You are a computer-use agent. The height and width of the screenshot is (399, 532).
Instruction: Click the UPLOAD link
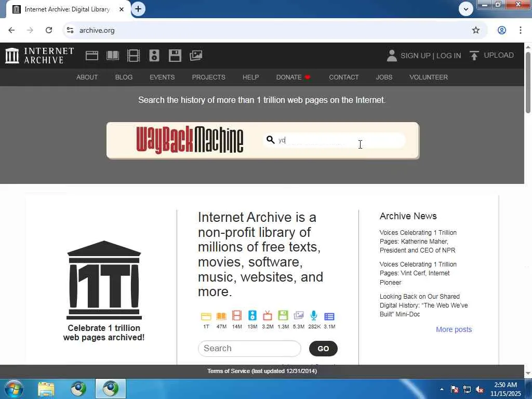click(x=499, y=55)
